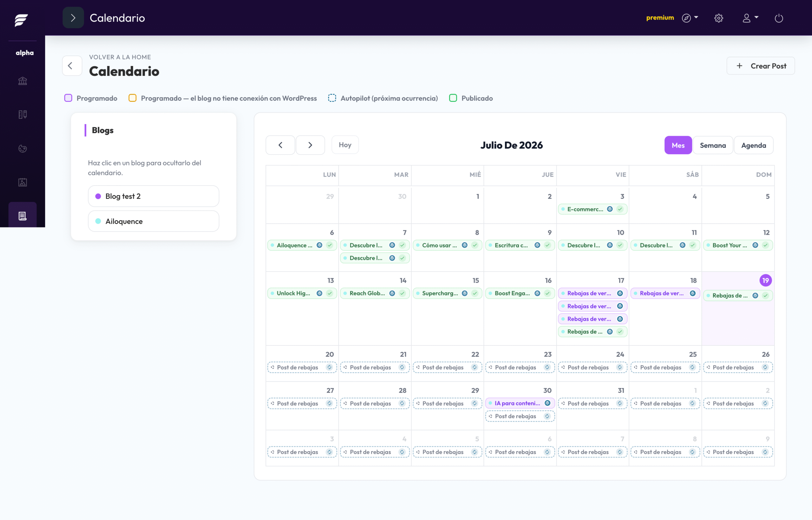Click the day number 10
812x520 pixels.
(620, 232)
